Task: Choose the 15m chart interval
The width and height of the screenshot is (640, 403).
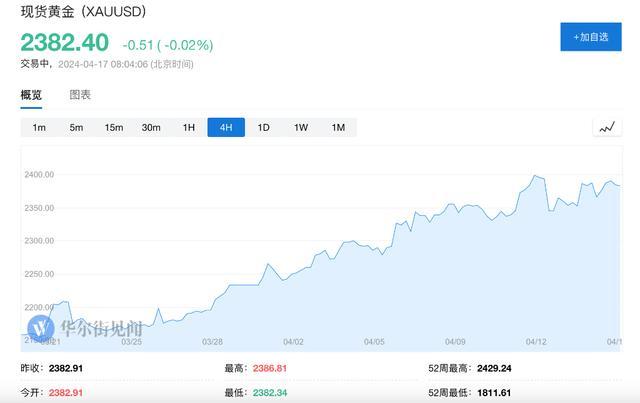Action: tap(114, 127)
